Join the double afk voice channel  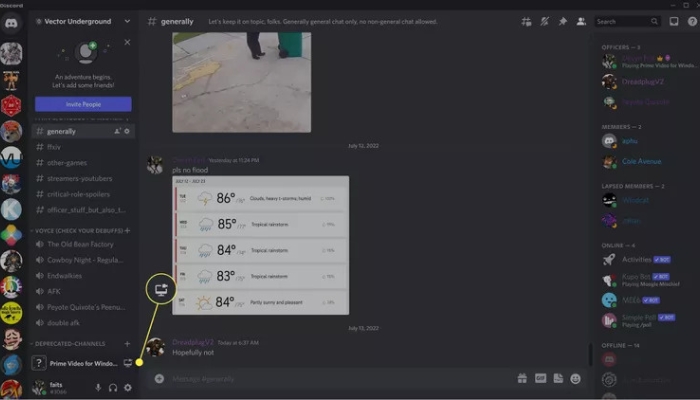click(x=83, y=323)
